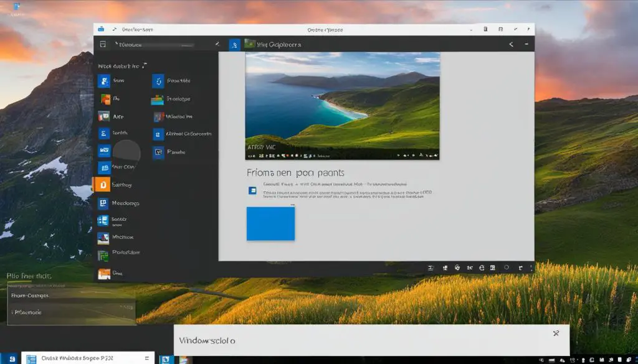
Task: Dismiss the Windowsclol o notification with X
Action: pos(556,333)
